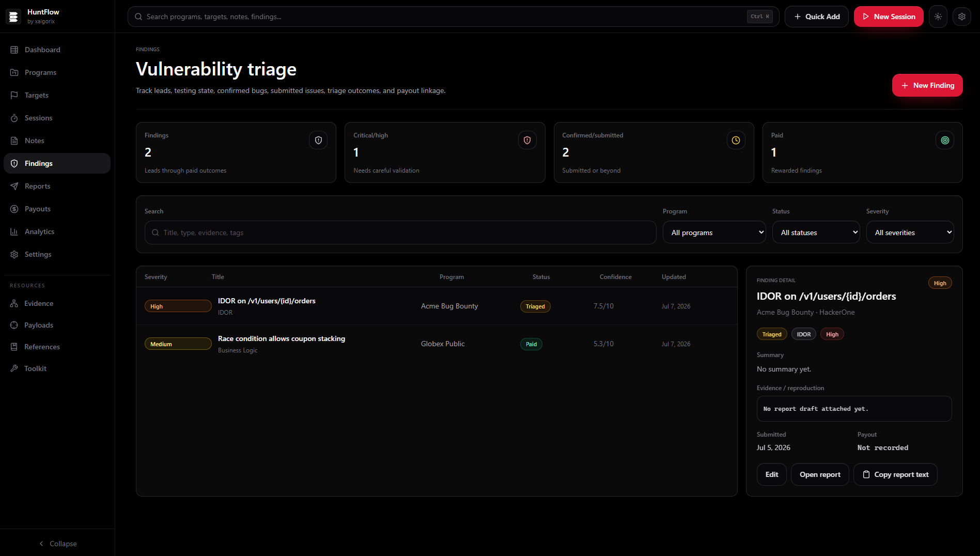
Task: Click the Severity column header
Action: point(155,277)
